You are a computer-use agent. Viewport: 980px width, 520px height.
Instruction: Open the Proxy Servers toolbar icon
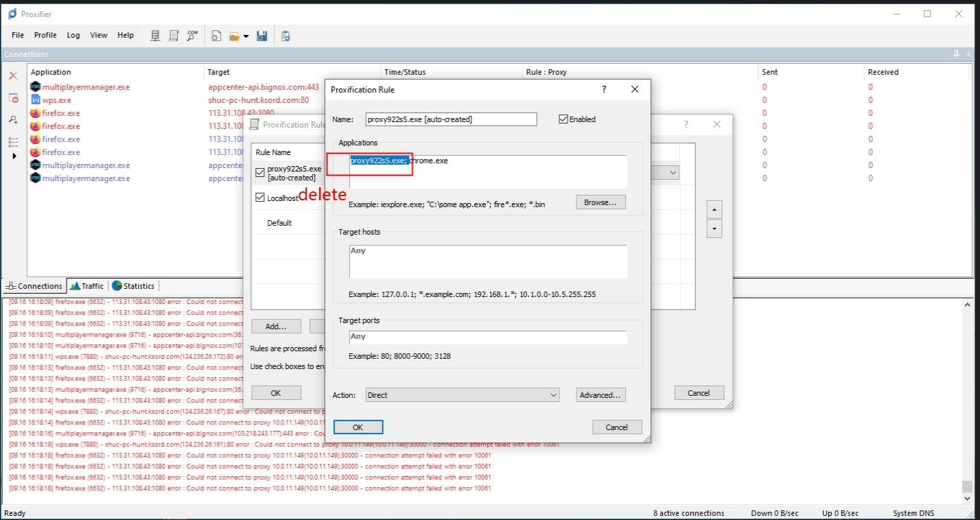pyautogui.click(x=155, y=35)
